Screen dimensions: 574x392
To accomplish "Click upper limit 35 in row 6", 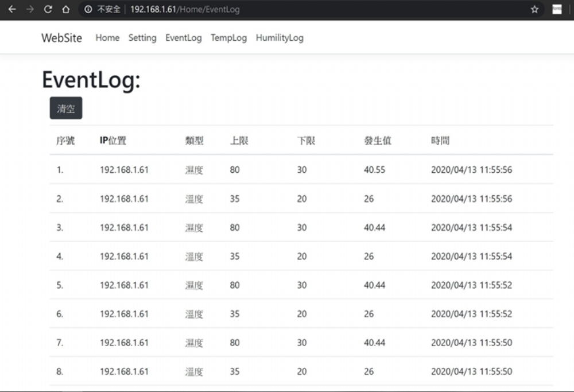I will pyautogui.click(x=235, y=314).
